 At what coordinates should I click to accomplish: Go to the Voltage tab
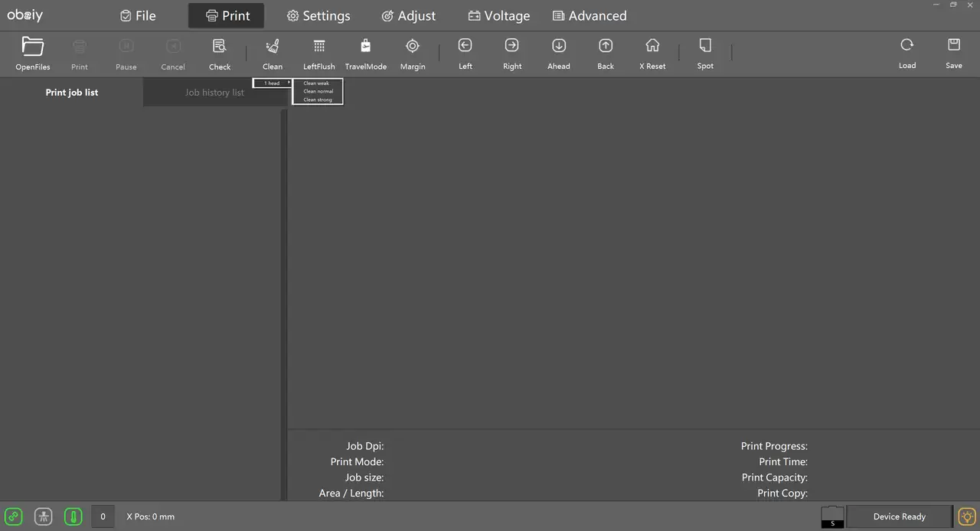[x=499, y=15]
